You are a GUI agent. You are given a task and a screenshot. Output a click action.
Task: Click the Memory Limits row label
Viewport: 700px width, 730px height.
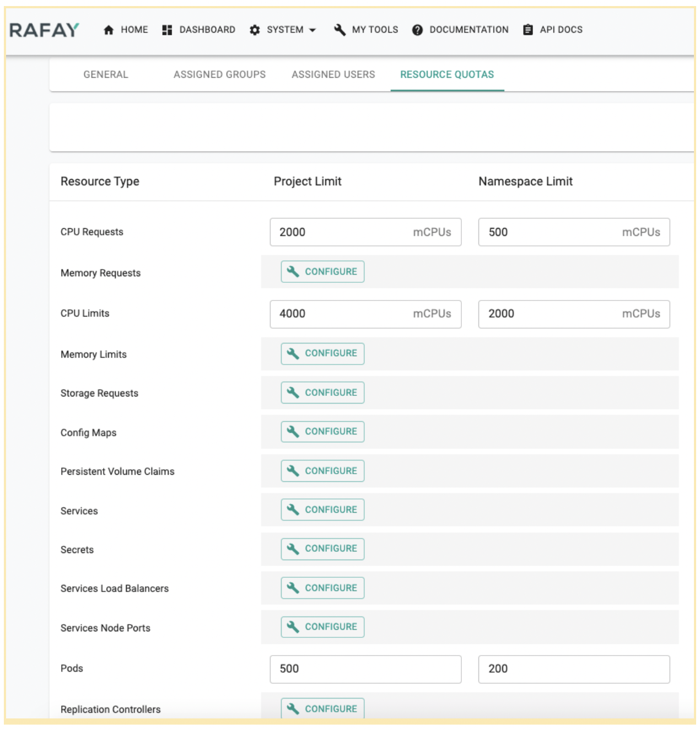point(94,355)
